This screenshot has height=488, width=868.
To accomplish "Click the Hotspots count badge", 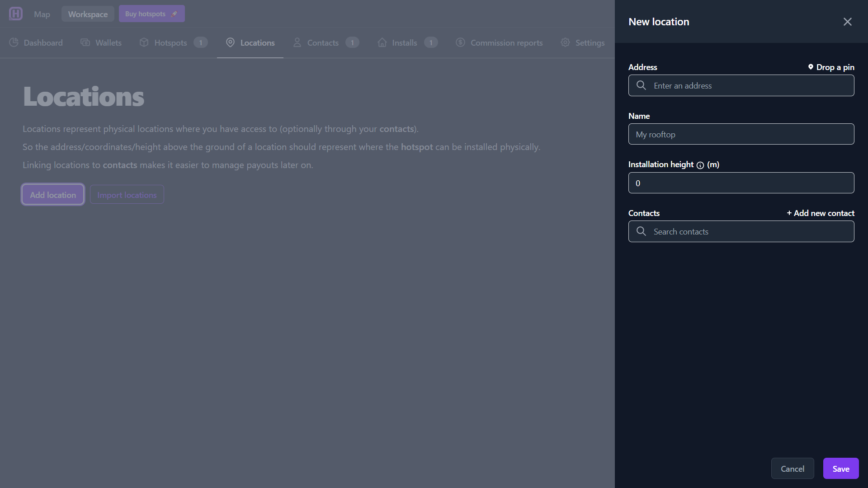I will pos(201,42).
